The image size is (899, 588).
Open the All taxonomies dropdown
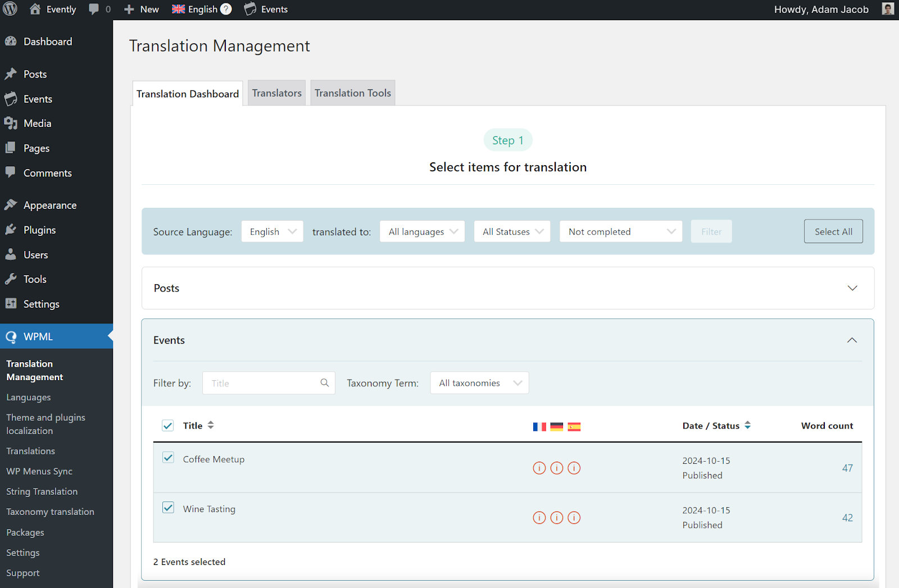click(x=479, y=382)
